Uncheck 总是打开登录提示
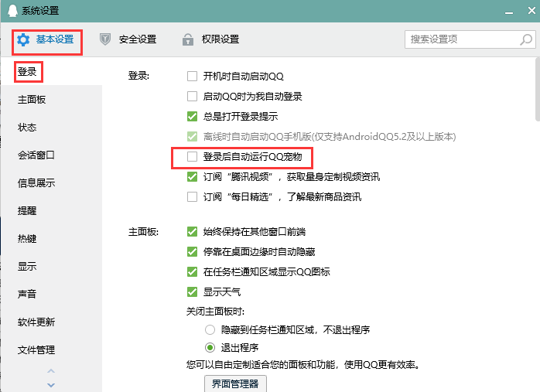The height and width of the screenshot is (392, 540). 192,116
